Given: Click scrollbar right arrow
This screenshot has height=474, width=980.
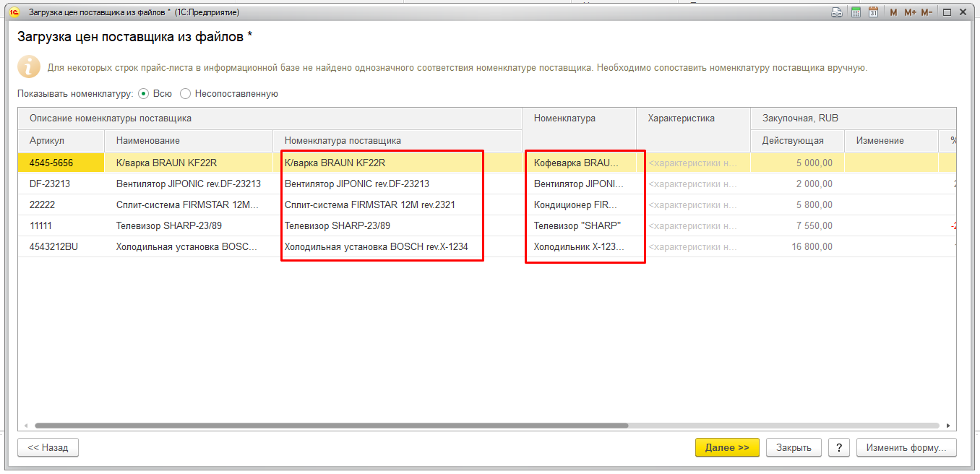Looking at the screenshot, I should coord(948,426).
